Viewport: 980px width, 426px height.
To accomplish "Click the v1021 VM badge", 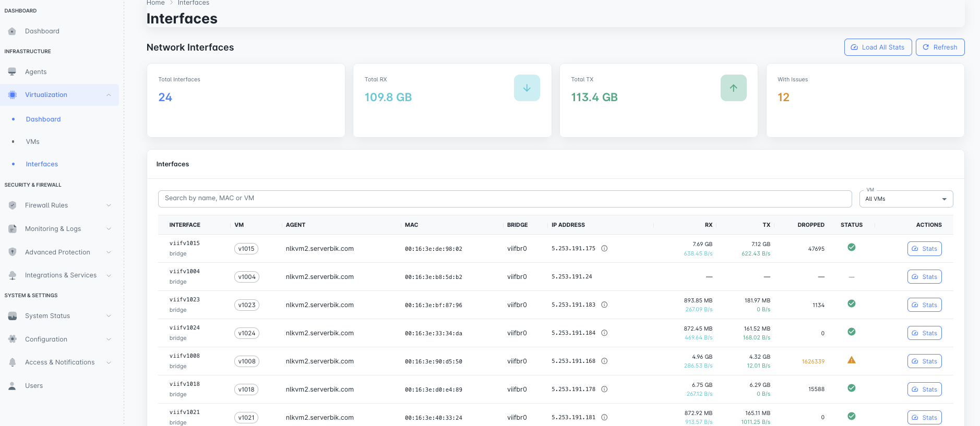I will click(x=246, y=418).
